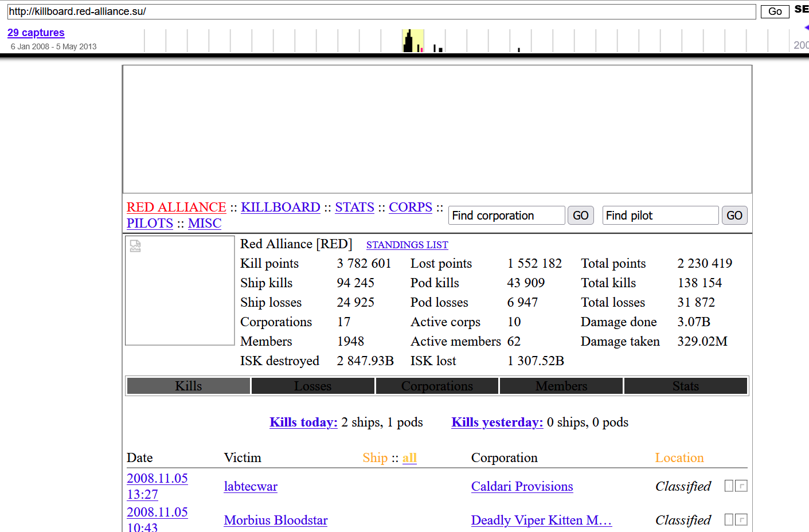Click the wider broken icon in labtecwar row

(741, 486)
